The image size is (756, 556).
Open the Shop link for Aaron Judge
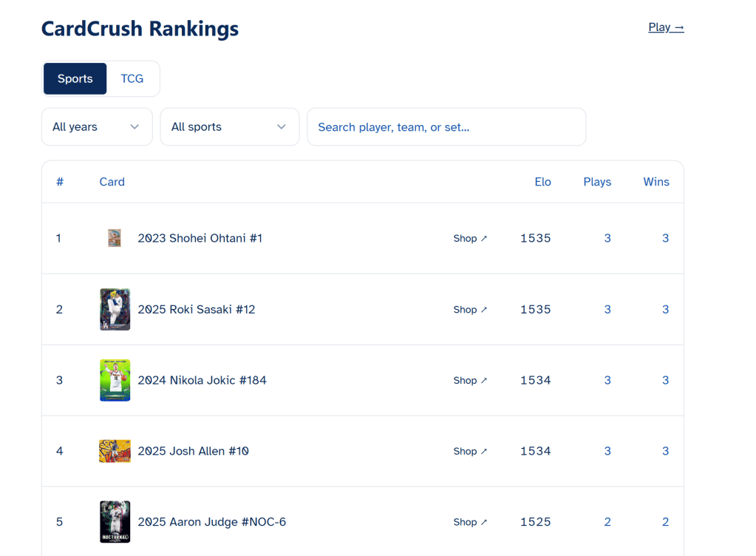pyautogui.click(x=470, y=522)
